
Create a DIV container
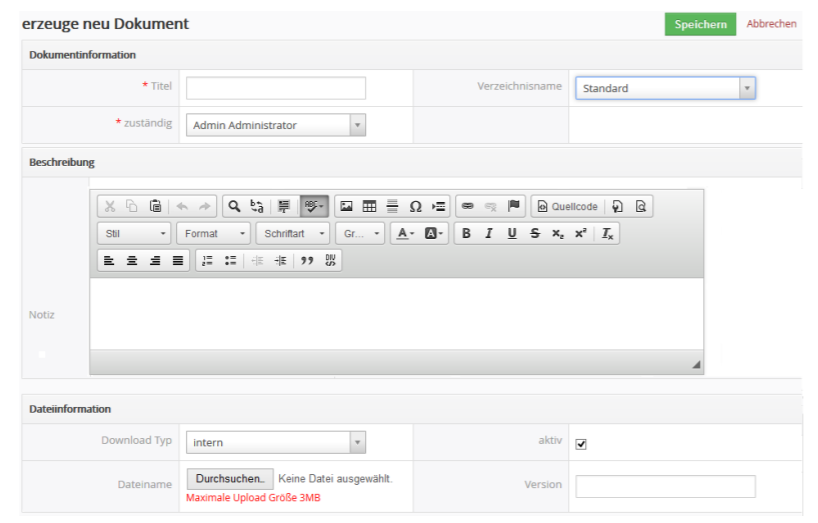tap(330, 261)
